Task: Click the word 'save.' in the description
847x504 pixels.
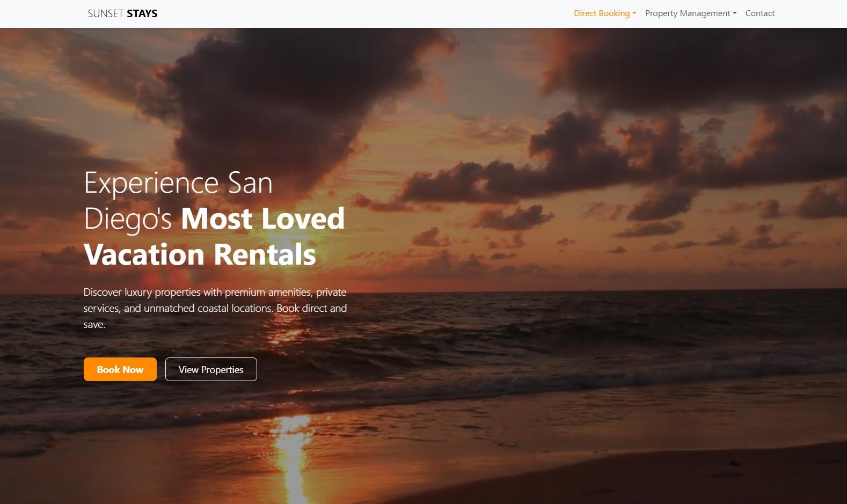Action: [94, 324]
